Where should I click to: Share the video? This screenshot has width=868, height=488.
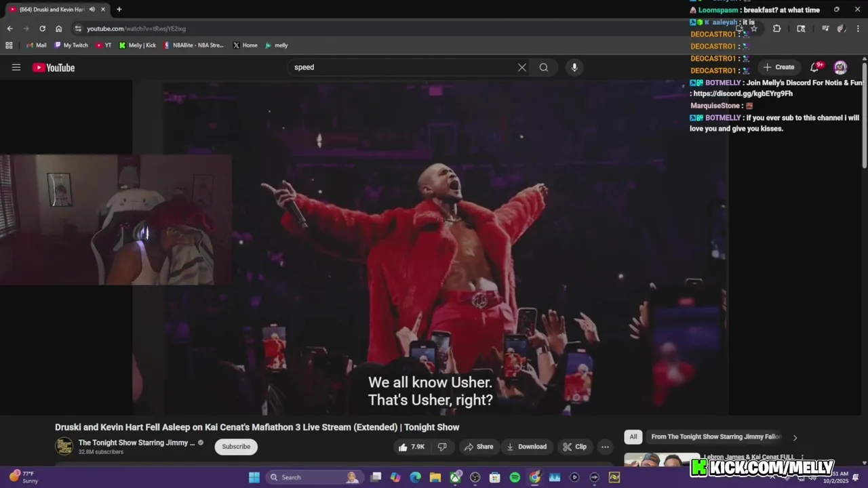(x=479, y=447)
